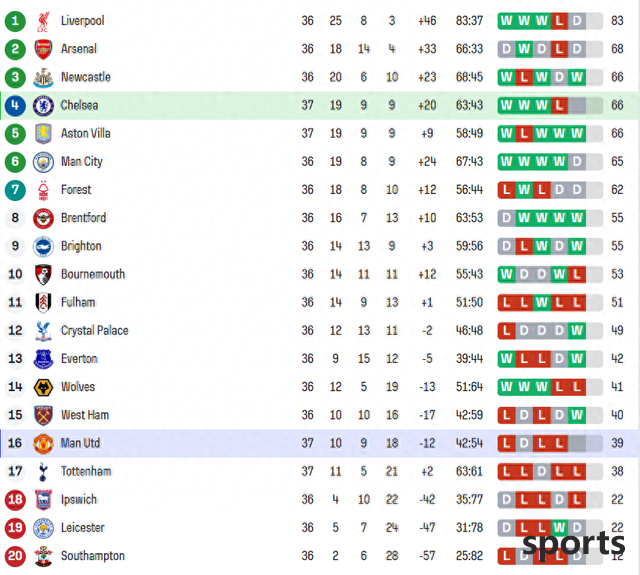Open the Chelsea club crest
Viewport: 640px width, 575px height.
[43, 106]
